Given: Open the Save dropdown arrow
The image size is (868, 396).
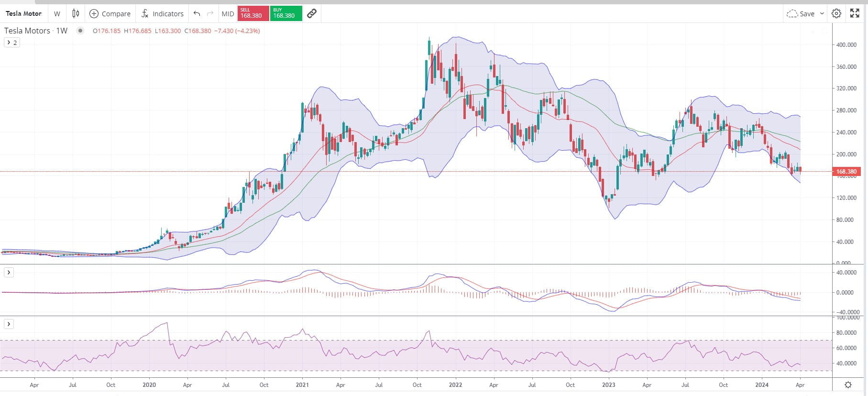Looking at the screenshot, I should 822,13.
